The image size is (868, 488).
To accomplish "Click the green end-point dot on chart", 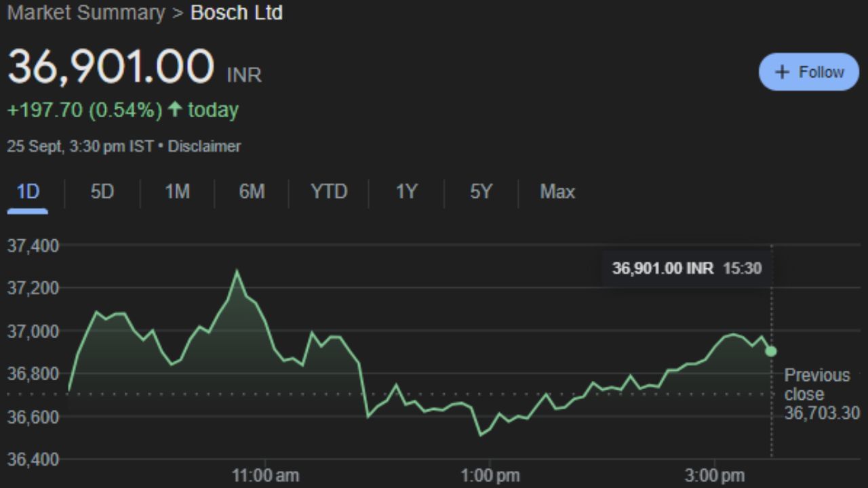I will coord(771,351).
